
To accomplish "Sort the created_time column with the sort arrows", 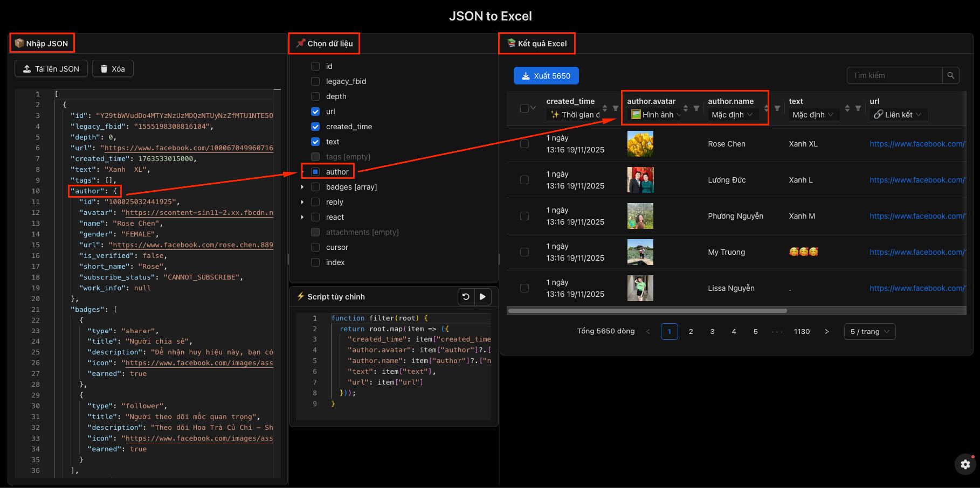I will 605,108.
